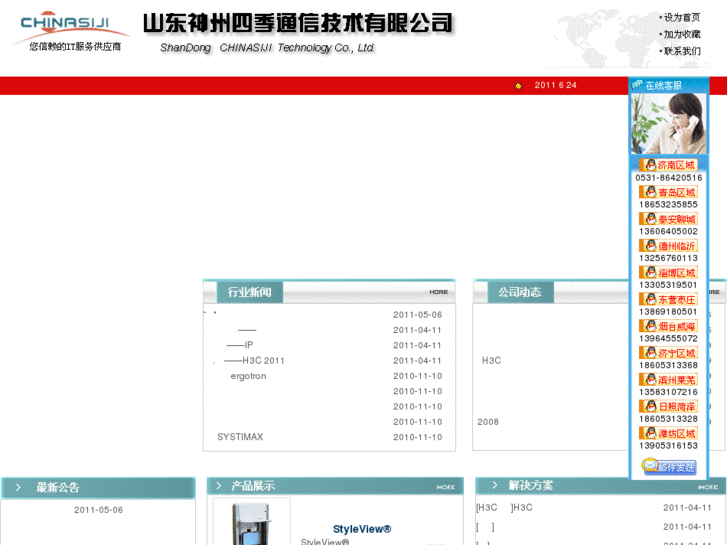Click the company name banner 山东神州四季通信技术有限公司
Viewport: 727px width, 545px height.
(298, 23)
